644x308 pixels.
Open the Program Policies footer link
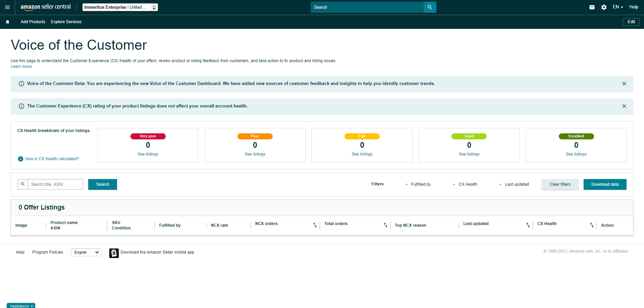[x=48, y=252]
